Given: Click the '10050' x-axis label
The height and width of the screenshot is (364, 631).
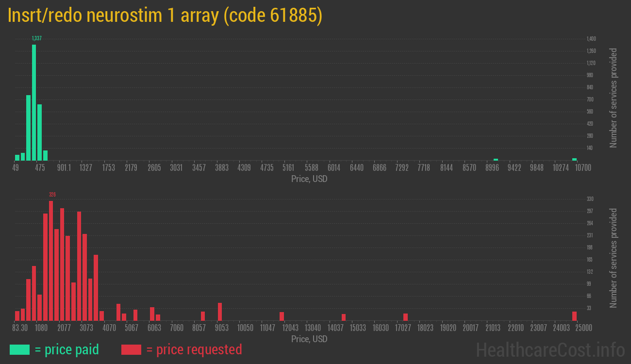Looking at the screenshot, I should (245, 328).
